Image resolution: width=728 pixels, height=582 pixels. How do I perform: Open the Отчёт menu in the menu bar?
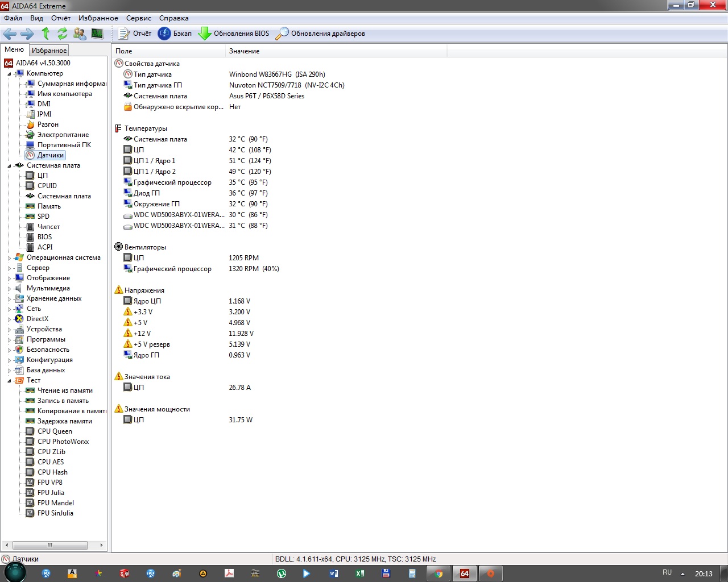pyautogui.click(x=61, y=18)
